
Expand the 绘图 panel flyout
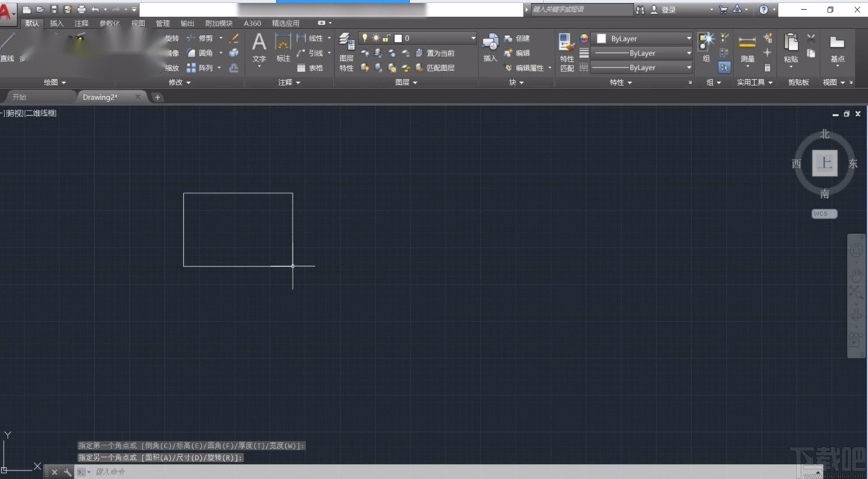(55, 82)
